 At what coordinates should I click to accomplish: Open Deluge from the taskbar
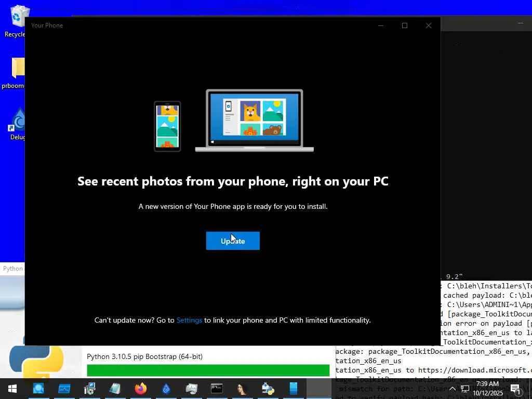coord(166,389)
